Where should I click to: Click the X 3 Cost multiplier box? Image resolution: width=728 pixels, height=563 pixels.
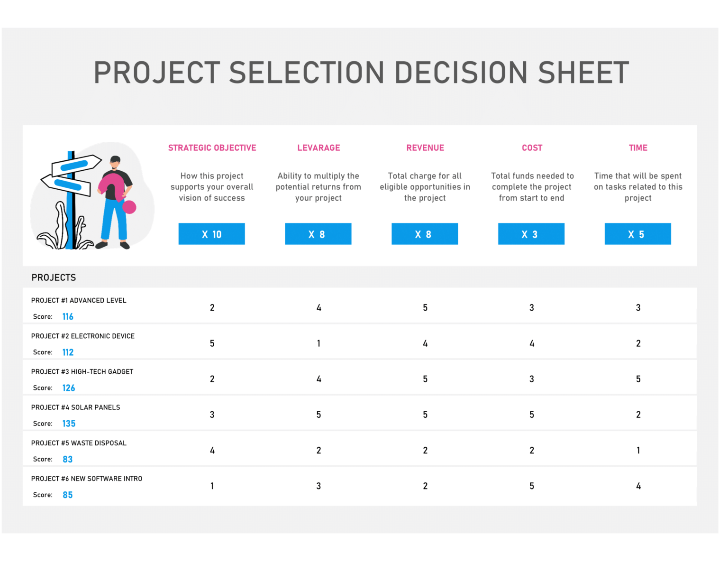pos(531,234)
